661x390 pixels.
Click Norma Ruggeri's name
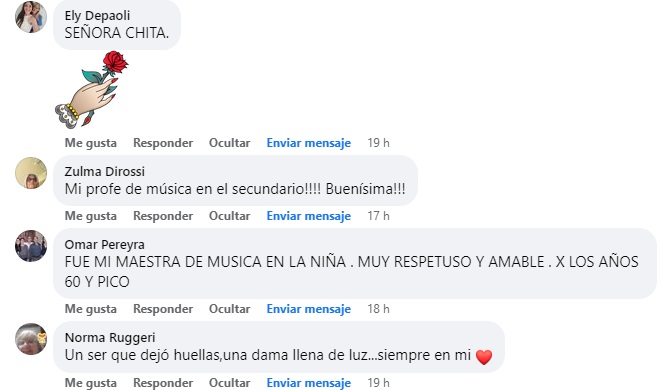click(x=110, y=338)
